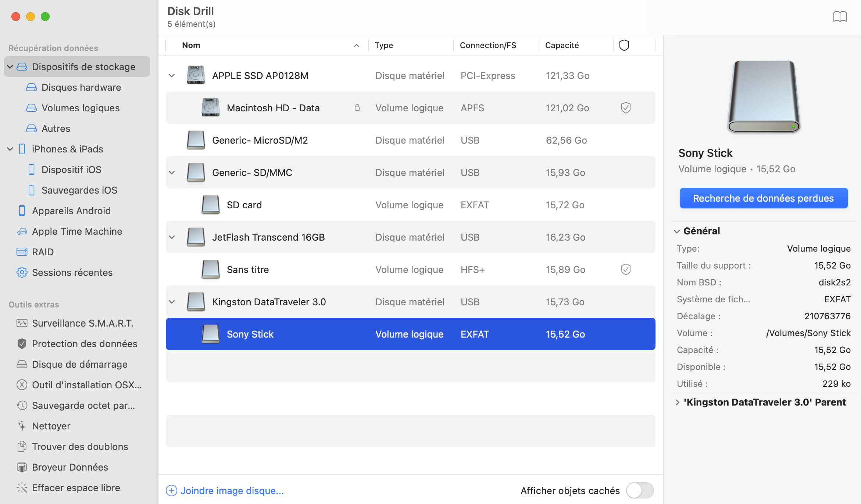Sort by Nom column arrow
This screenshot has height=504, width=861.
tap(356, 46)
